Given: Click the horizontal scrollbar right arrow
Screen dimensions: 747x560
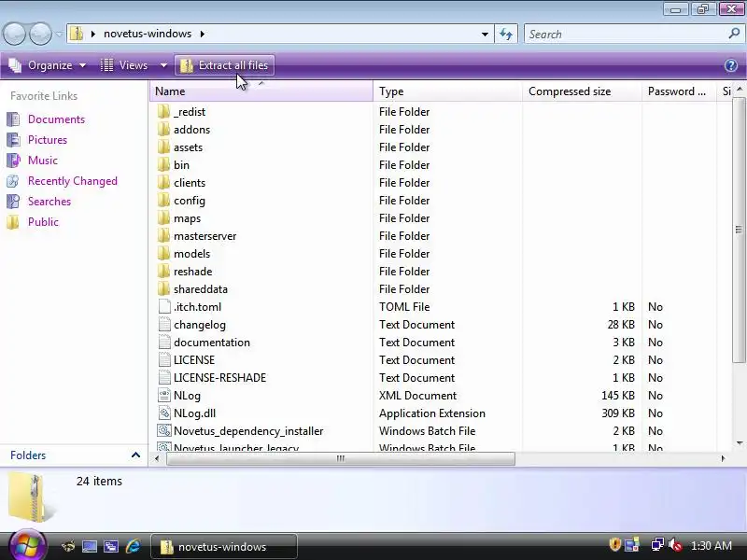Looking at the screenshot, I should point(723,458).
